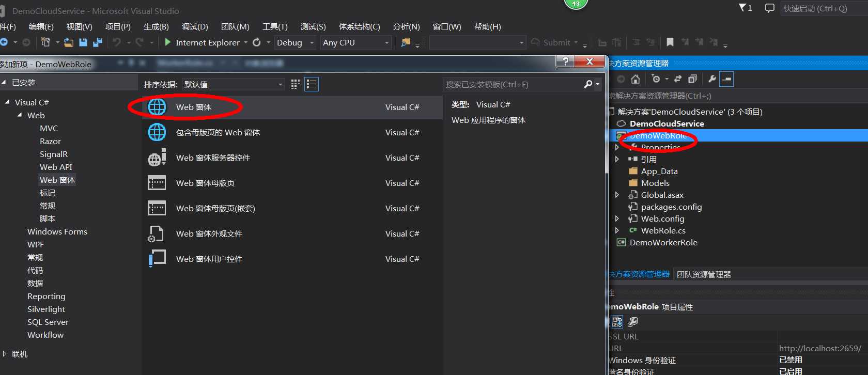
Task: Open the Submit dropdown arrow
Action: (x=576, y=43)
